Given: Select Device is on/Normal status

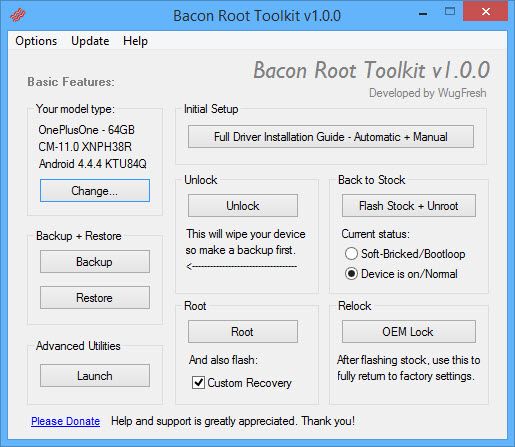Looking at the screenshot, I should [351, 274].
